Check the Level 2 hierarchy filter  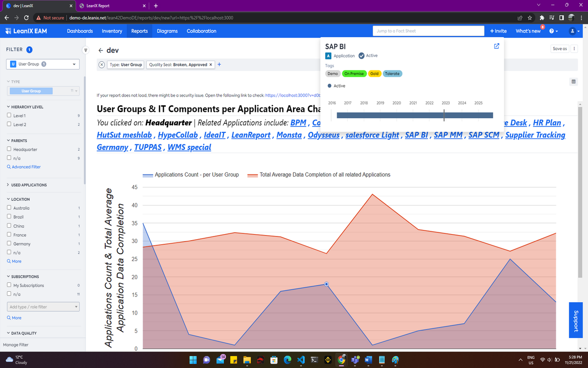pyautogui.click(x=9, y=124)
